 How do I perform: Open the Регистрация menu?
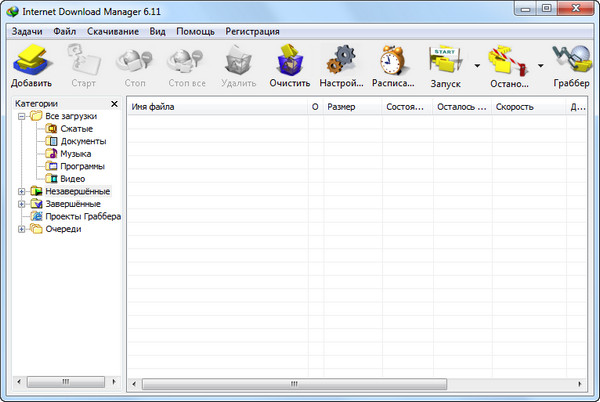click(252, 31)
